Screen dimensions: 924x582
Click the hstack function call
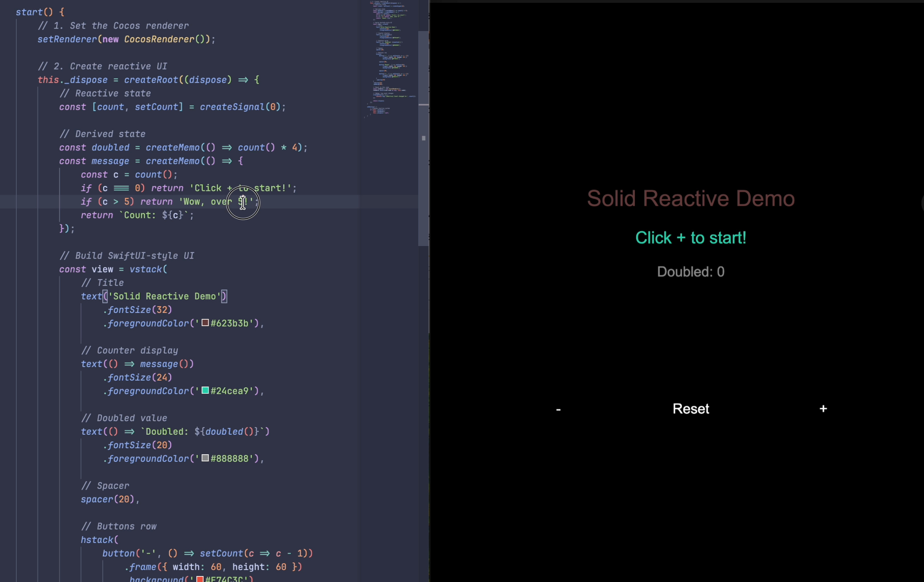97,540
